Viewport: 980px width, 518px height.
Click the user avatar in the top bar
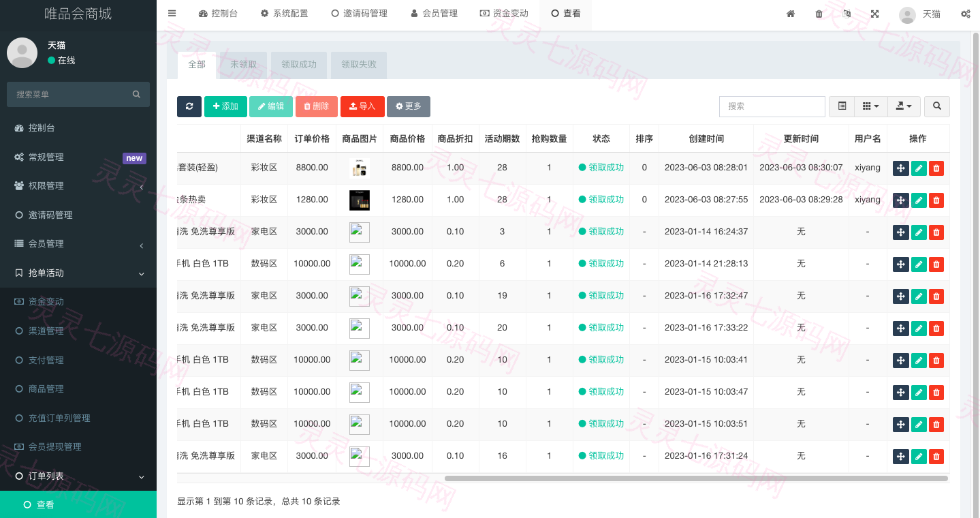pyautogui.click(x=907, y=15)
